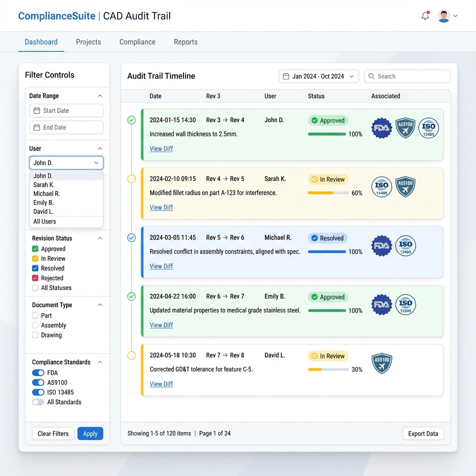Click inside the End Date input field
The image size is (476, 476).
(66, 127)
